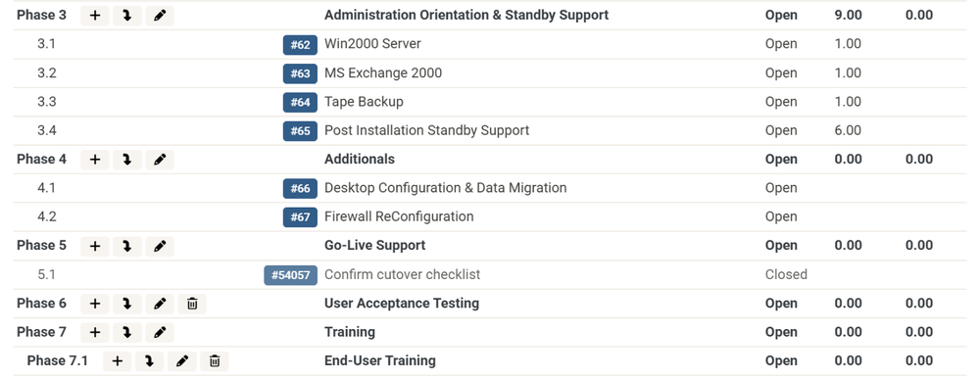Viewport: 980px width, 379px height.
Task: Open Post Installation Standby Support ticket
Action: pos(427,130)
